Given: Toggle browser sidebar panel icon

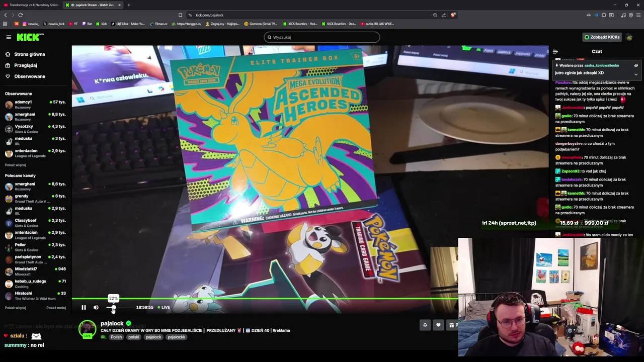Looking at the screenshot, I should click(611, 15).
